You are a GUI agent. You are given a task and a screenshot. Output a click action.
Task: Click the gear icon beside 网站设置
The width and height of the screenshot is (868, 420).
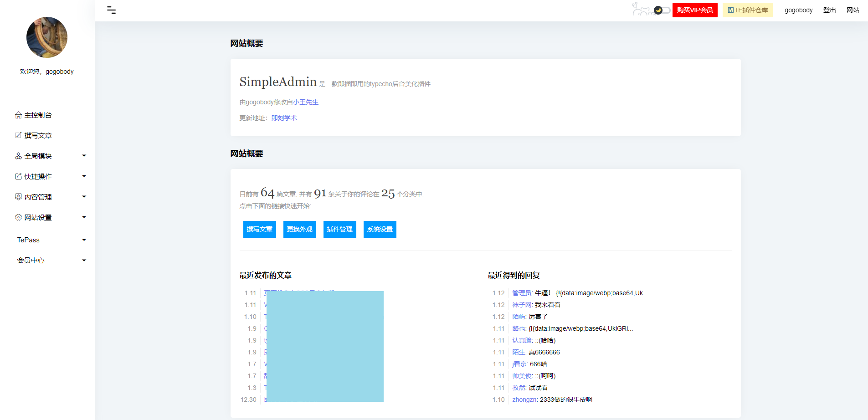pyautogui.click(x=18, y=217)
